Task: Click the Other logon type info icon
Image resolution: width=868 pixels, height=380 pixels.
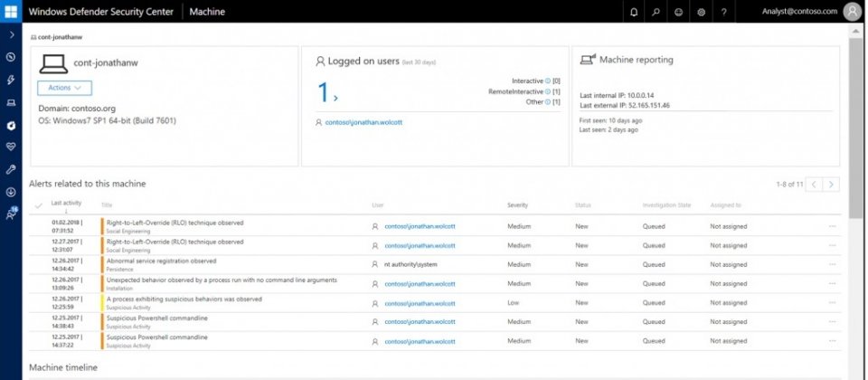Action: pos(548,102)
